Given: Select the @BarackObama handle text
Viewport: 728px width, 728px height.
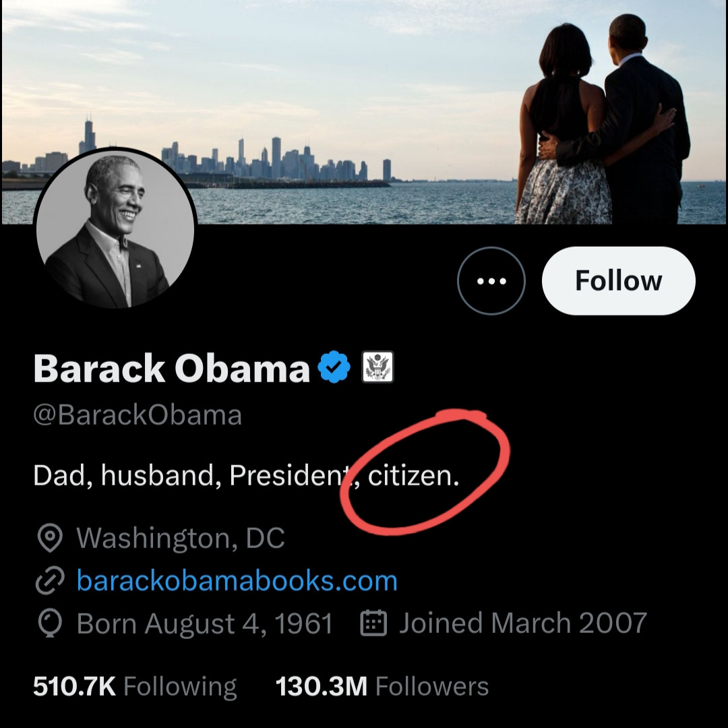Looking at the screenshot, I should click(x=138, y=415).
